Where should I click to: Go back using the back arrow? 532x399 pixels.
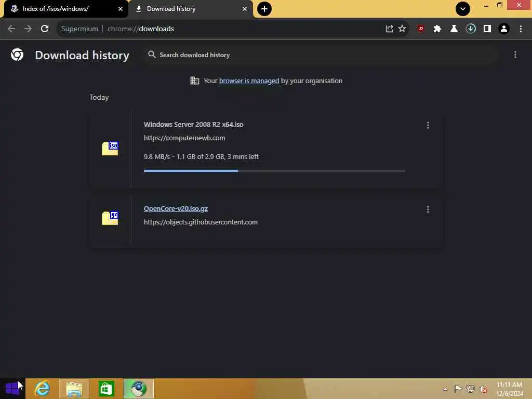pyautogui.click(x=11, y=29)
